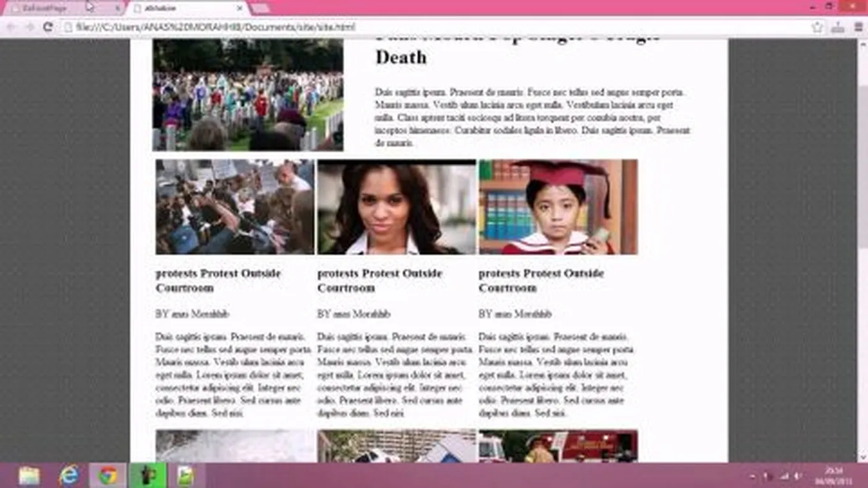Image resolution: width=868 pixels, height=488 pixels.
Task: Click the browser reload button
Action: 47,27
